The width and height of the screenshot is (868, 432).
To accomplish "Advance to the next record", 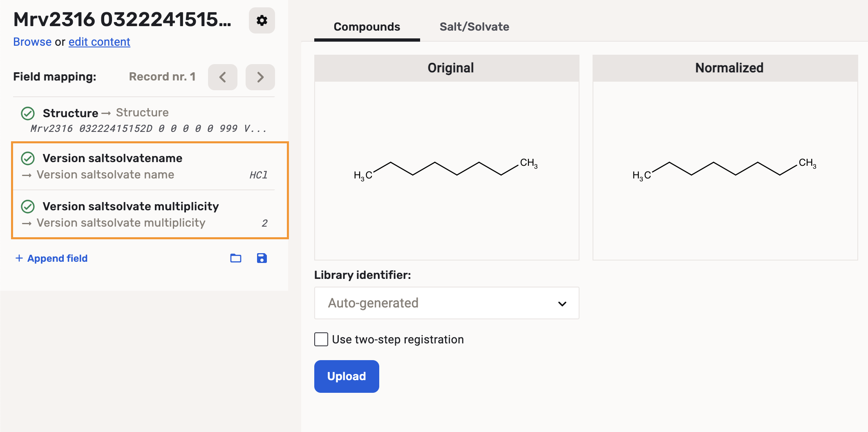I will pyautogui.click(x=260, y=77).
